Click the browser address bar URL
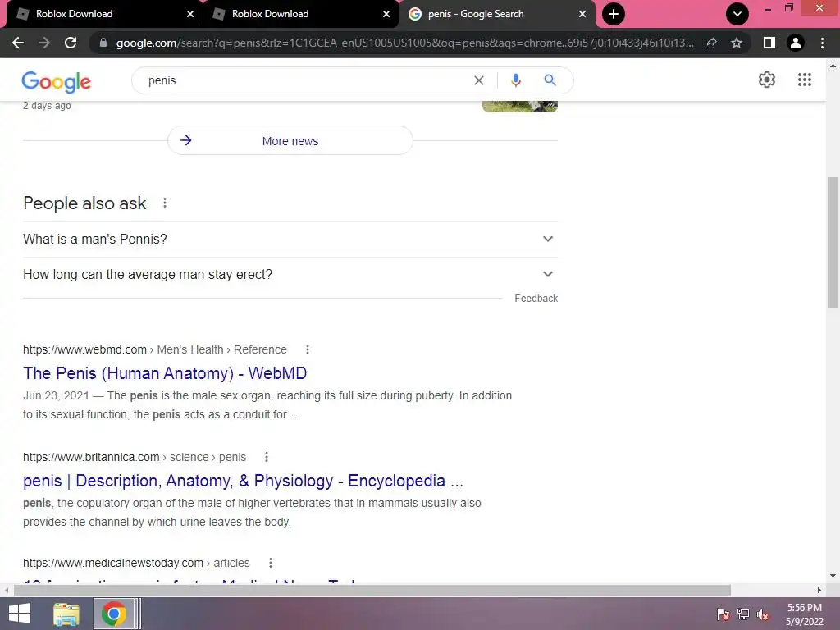 coord(404,43)
